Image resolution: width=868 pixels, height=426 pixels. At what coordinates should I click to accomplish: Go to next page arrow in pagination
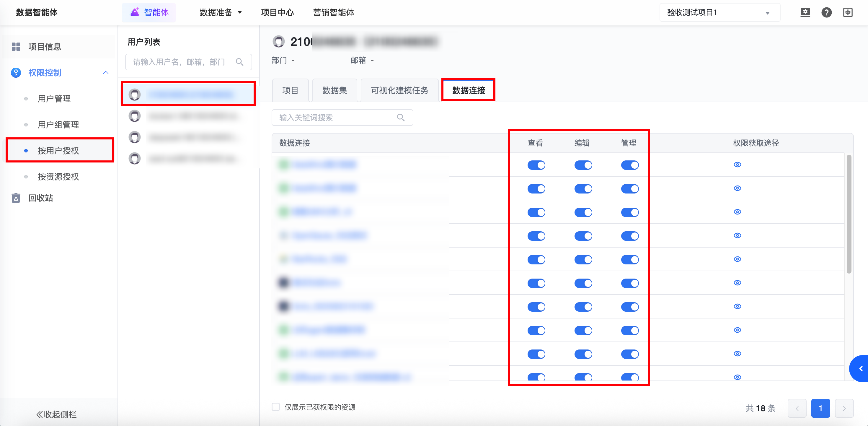pos(844,409)
